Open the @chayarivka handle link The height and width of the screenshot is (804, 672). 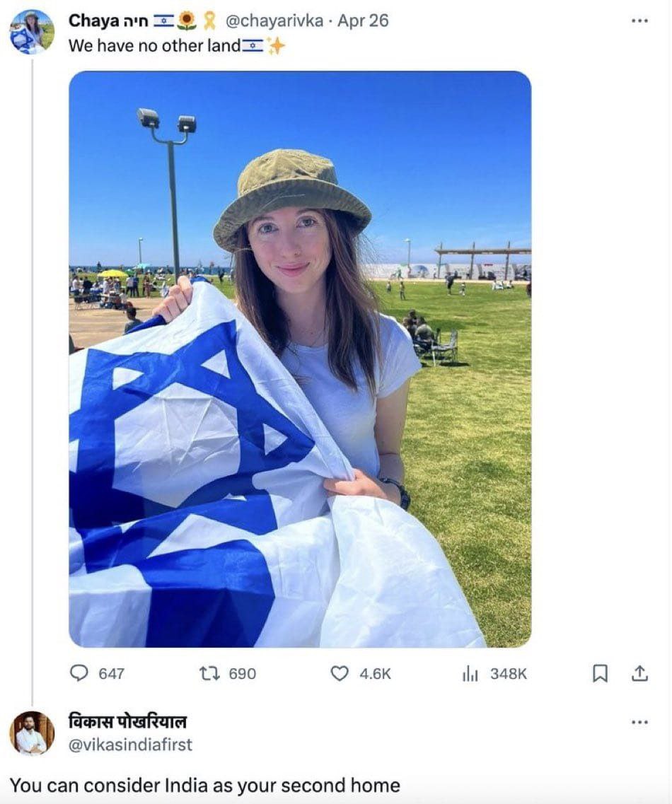[274, 21]
